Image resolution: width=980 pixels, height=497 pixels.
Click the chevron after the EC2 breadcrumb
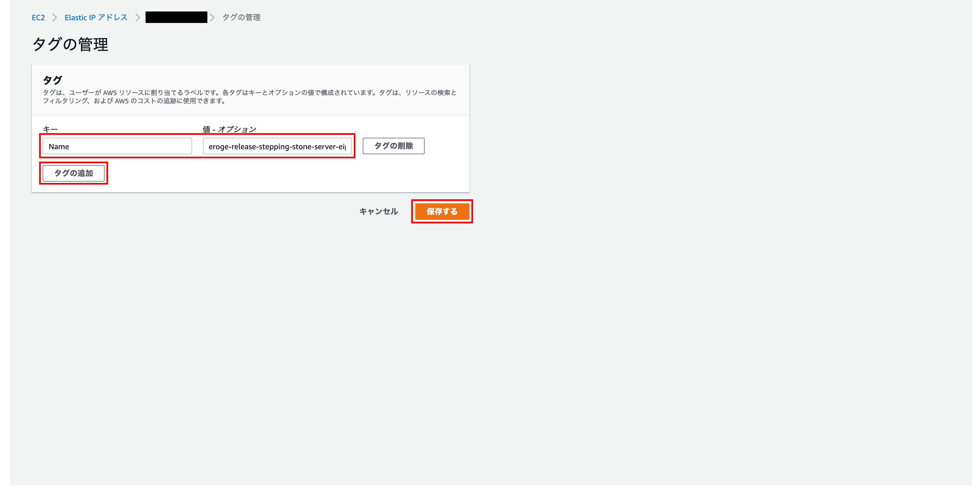point(54,17)
